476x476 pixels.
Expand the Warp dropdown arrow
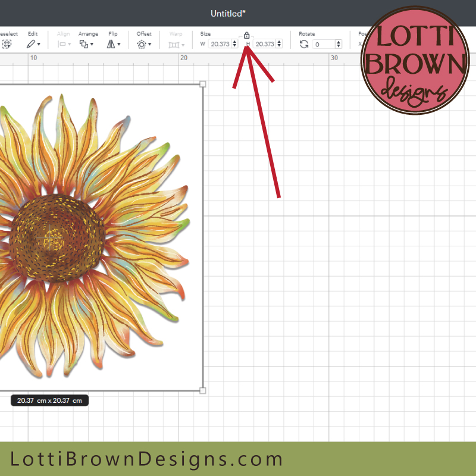coord(183,45)
